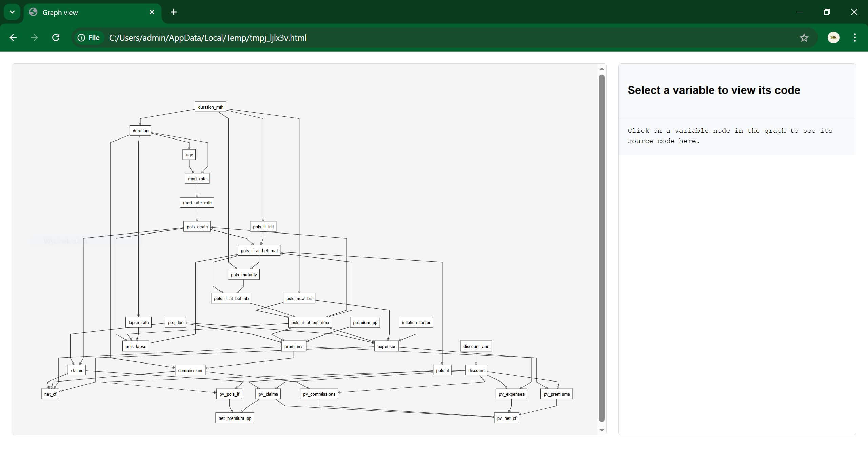This screenshot has height=465, width=868.
Task: Click the File site info icon
Action: tap(81, 38)
